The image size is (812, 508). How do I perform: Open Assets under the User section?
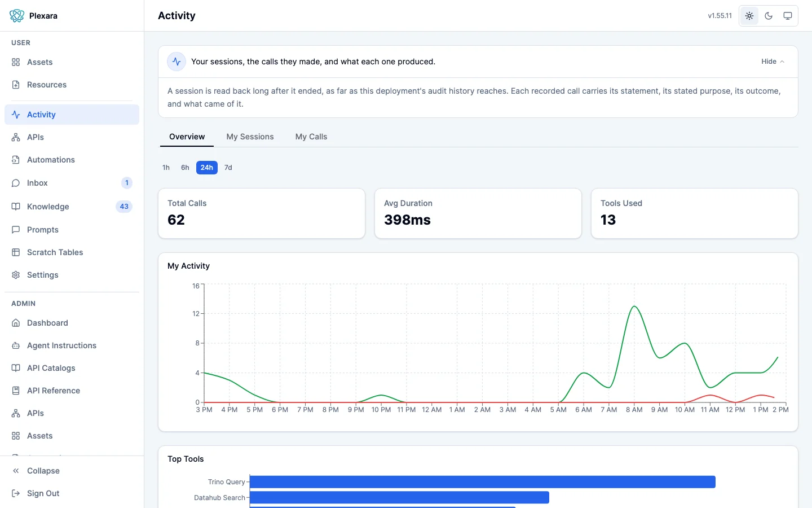72,62
